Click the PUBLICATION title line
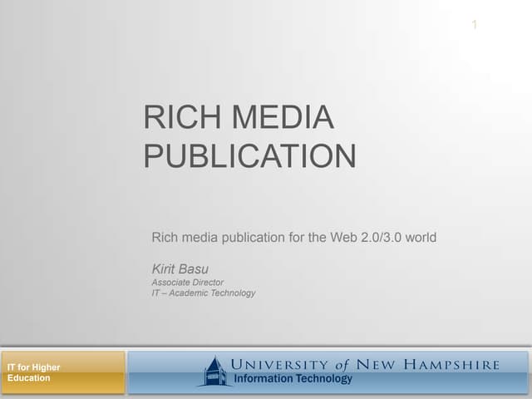This screenshot has width=532, height=399. pos(250,156)
